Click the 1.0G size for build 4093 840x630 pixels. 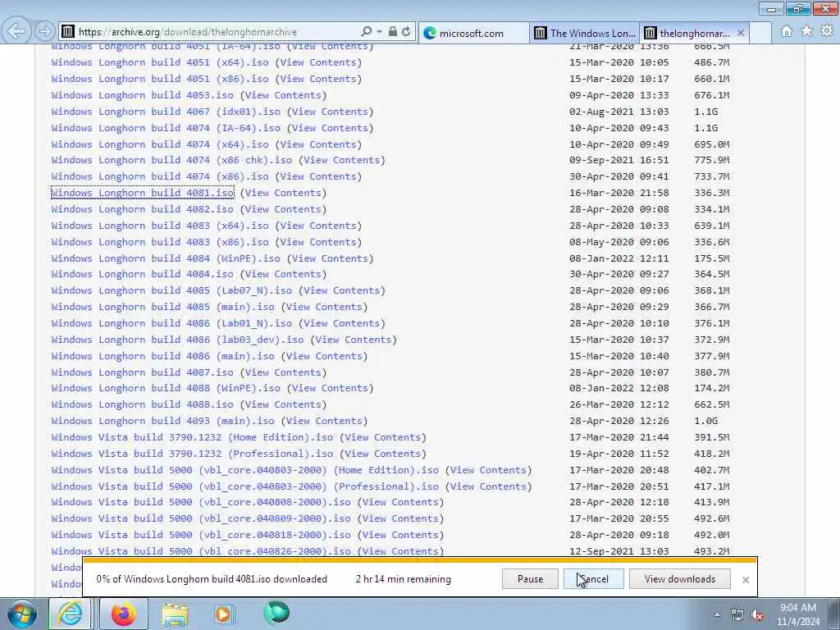[x=706, y=421]
